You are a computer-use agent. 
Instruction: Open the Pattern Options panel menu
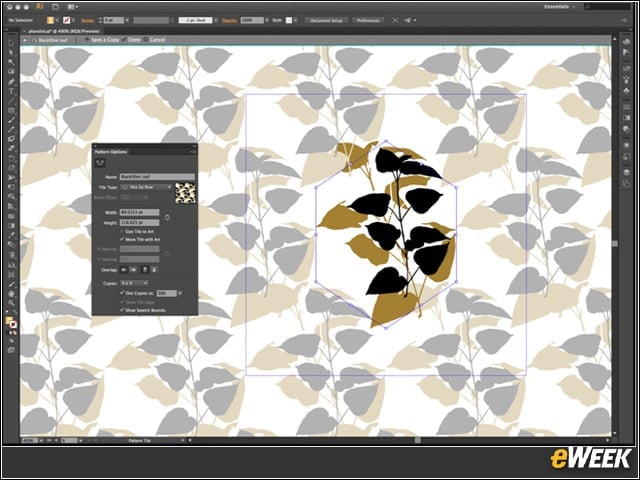coord(193,152)
